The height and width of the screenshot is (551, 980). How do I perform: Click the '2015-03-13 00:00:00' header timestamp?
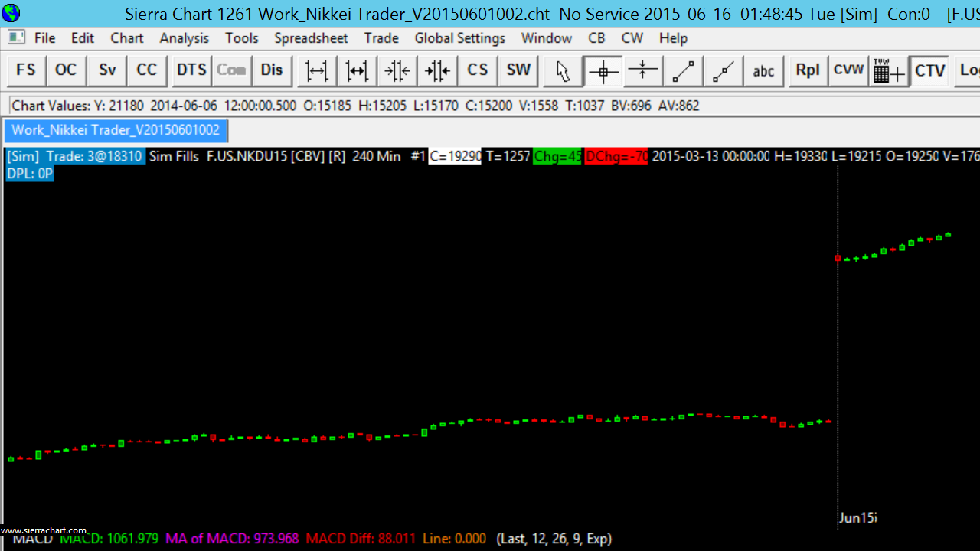[710, 156]
